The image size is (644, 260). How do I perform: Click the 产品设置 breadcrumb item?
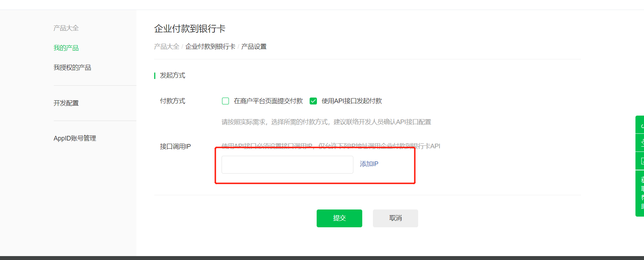point(254,47)
